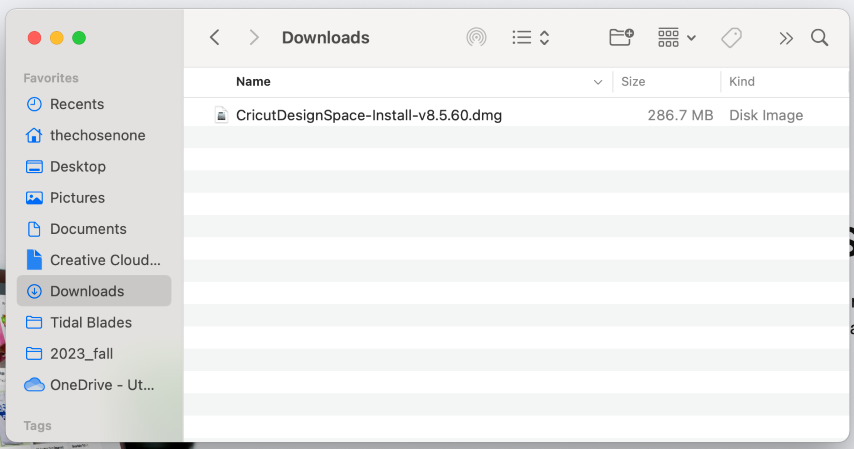Screen dimensions: 854x449
Task: Show more toolbar items chevron
Action: point(785,38)
